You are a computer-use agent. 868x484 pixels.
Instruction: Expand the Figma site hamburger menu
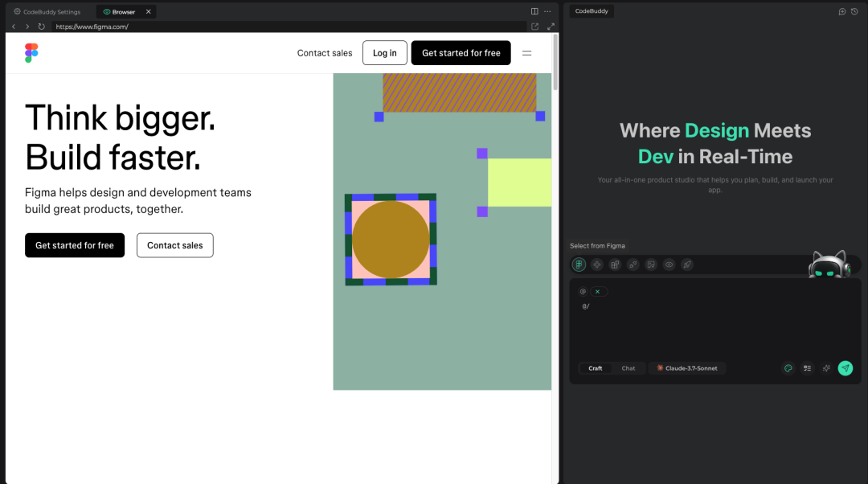point(527,53)
